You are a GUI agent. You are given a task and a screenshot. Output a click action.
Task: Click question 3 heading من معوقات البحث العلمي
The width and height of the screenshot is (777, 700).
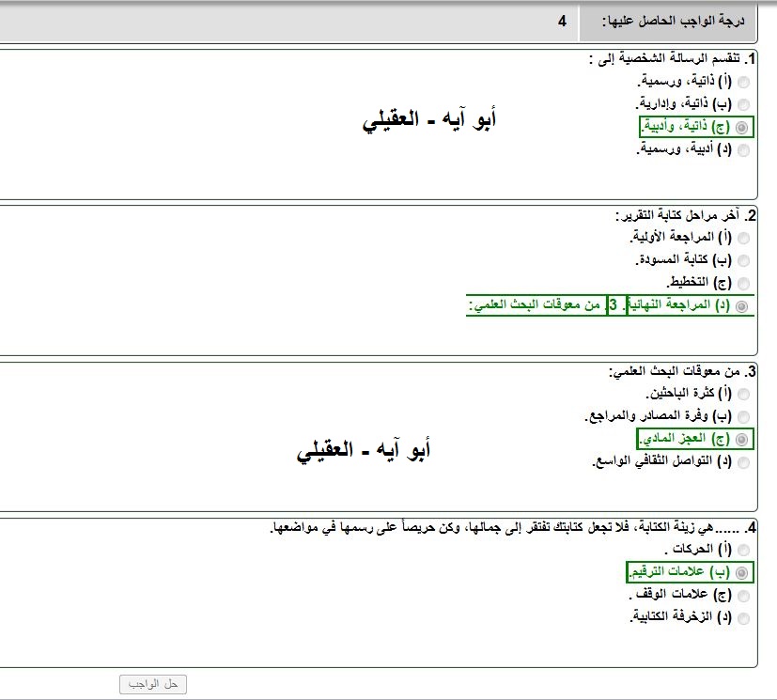pyautogui.click(x=675, y=371)
